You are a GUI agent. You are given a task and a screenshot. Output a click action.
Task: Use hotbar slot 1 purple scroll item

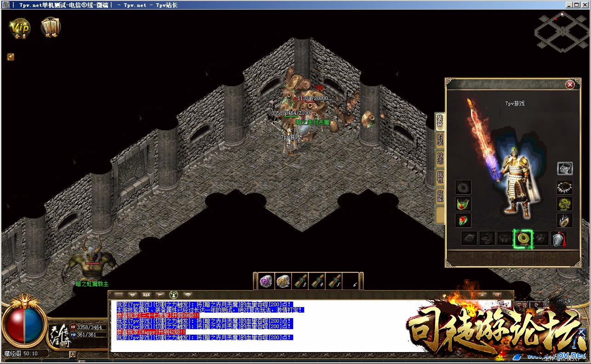pos(266,281)
